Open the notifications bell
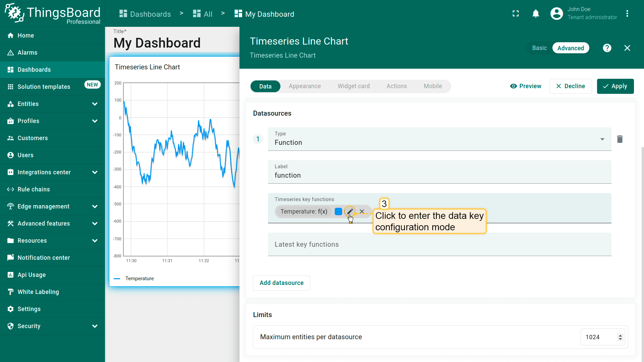 (x=536, y=14)
